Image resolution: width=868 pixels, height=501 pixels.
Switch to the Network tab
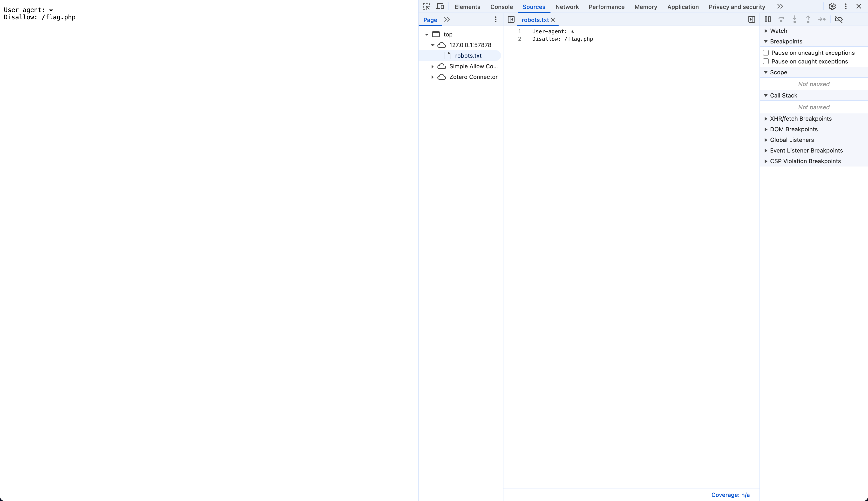point(567,7)
